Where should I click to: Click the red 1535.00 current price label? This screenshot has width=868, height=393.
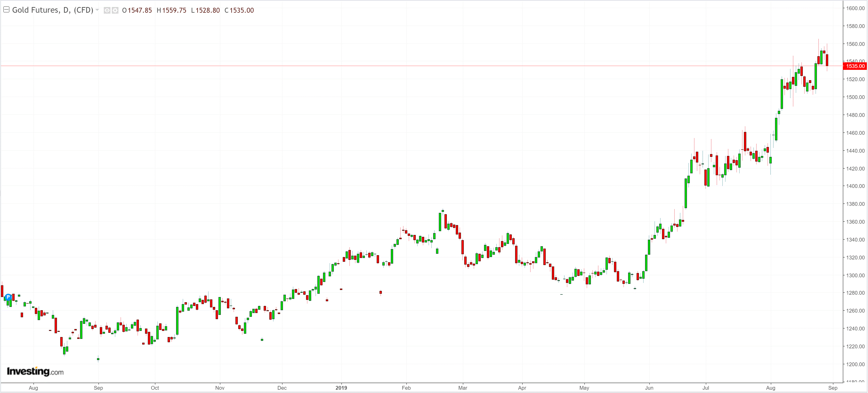pos(855,66)
